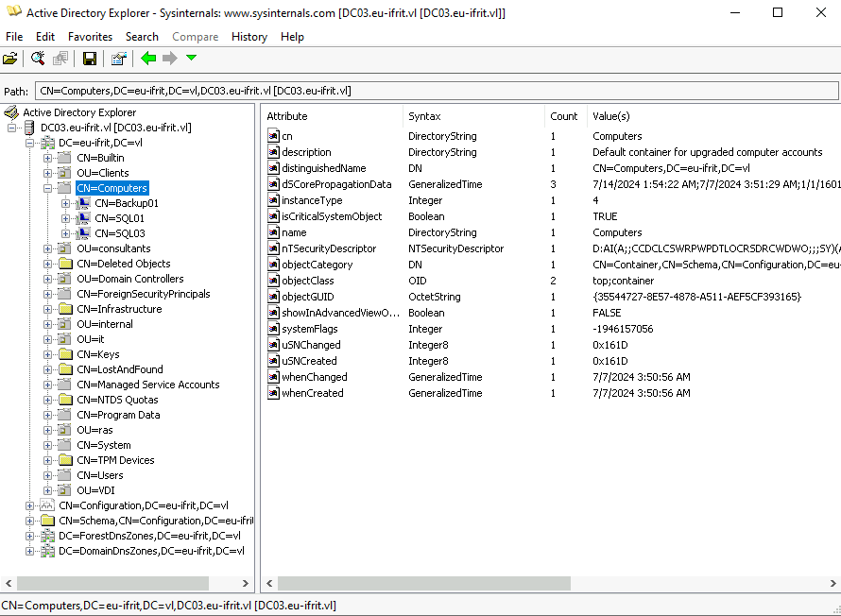
Task: Click the Search (magnifier) toolbar icon
Action: click(38, 59)
